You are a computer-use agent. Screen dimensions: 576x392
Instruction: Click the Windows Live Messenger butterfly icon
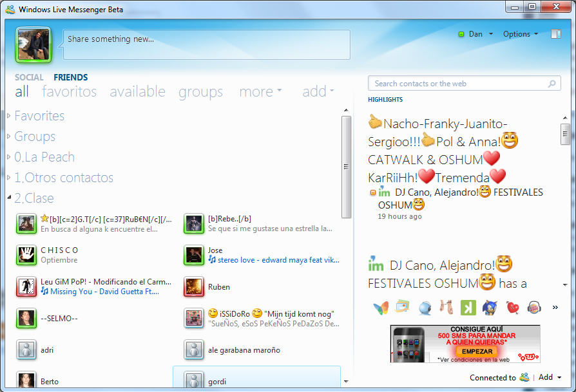(380, 308)
